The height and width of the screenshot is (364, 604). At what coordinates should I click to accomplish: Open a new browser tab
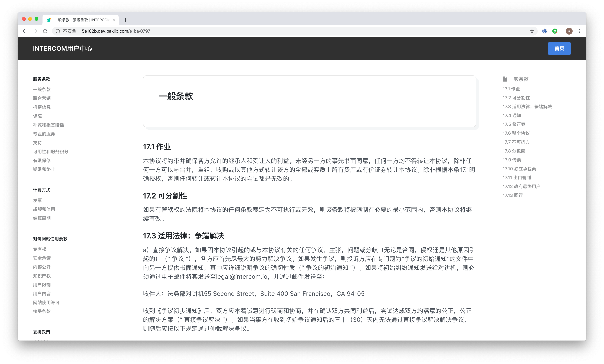[125, 20]
